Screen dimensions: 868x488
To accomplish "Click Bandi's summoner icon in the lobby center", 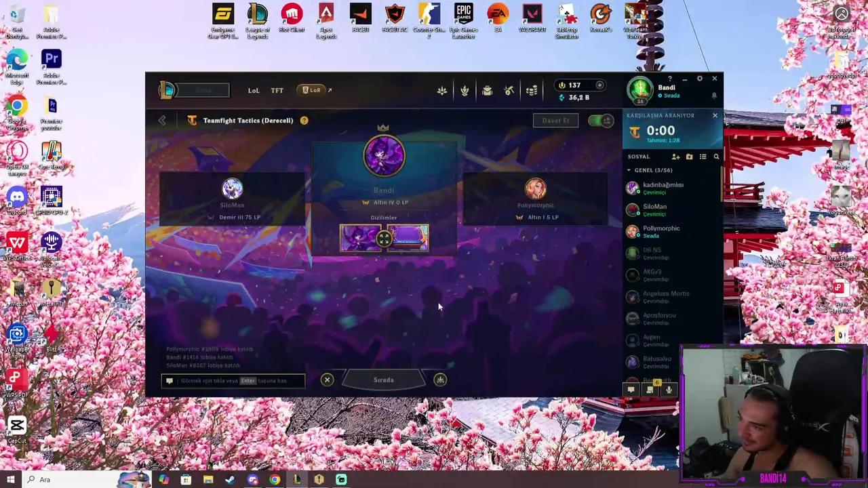I will point(384,156).
